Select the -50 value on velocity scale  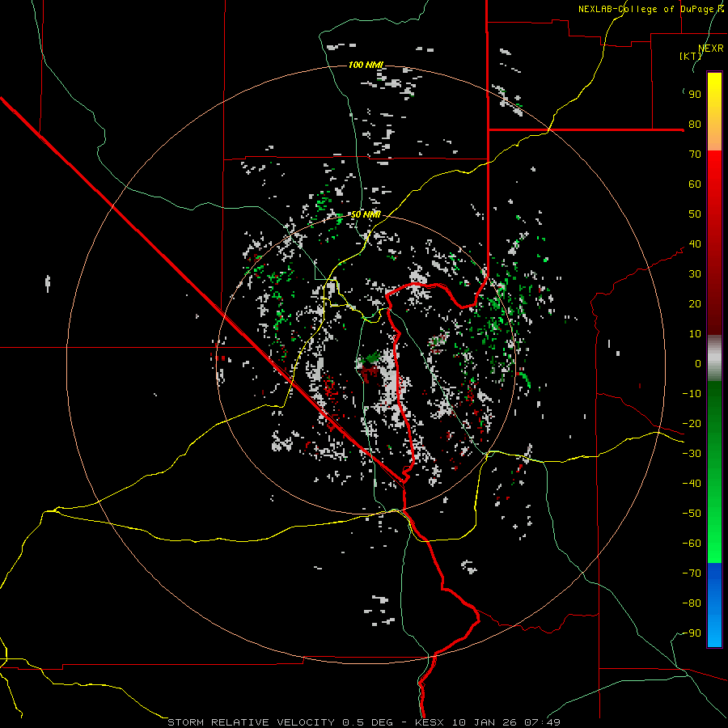point(692,514)
